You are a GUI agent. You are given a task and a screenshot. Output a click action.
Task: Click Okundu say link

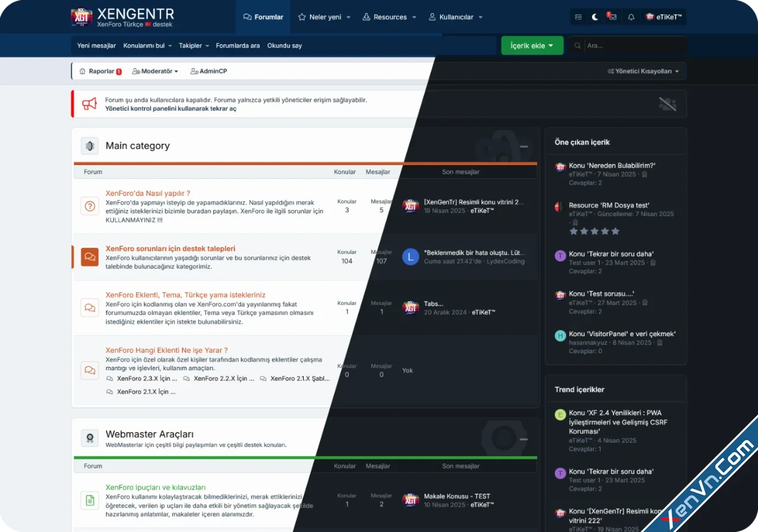click(284, 46)
